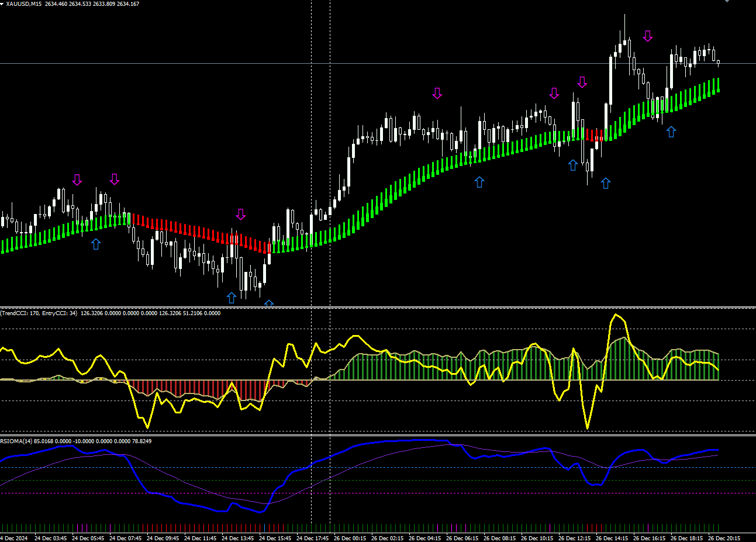
Task: Select the horizontal bid price line
Action: click(378, 63)
